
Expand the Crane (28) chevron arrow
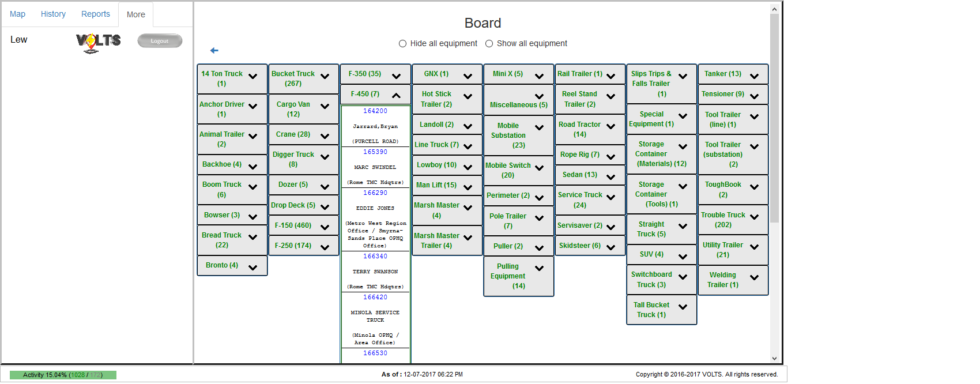[325, 137]
